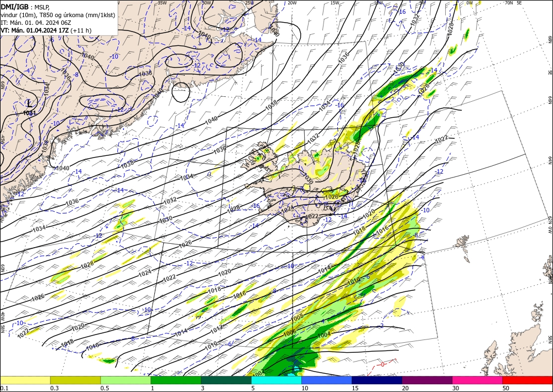Select the green 1 mm legend swatch

pyautogui.click(x=176, y=380)
